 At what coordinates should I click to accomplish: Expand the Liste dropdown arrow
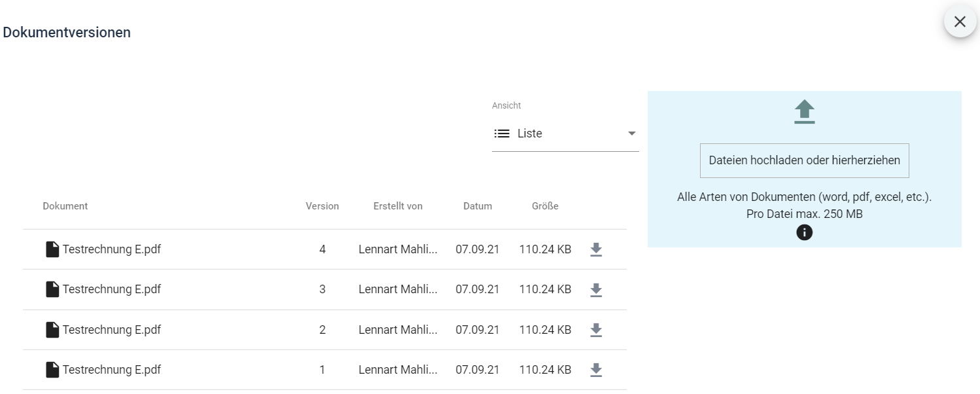click(631, 134)
